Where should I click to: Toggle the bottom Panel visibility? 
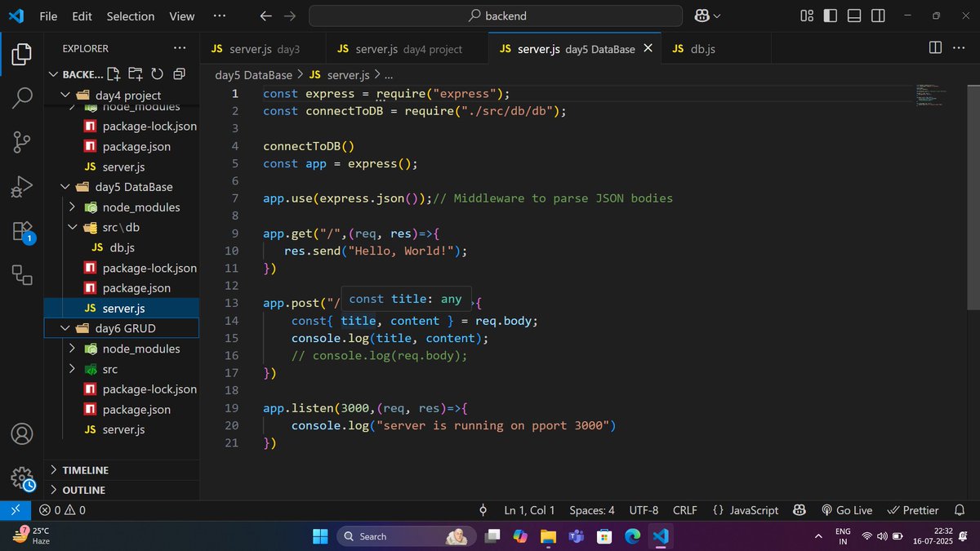[854, 16]
